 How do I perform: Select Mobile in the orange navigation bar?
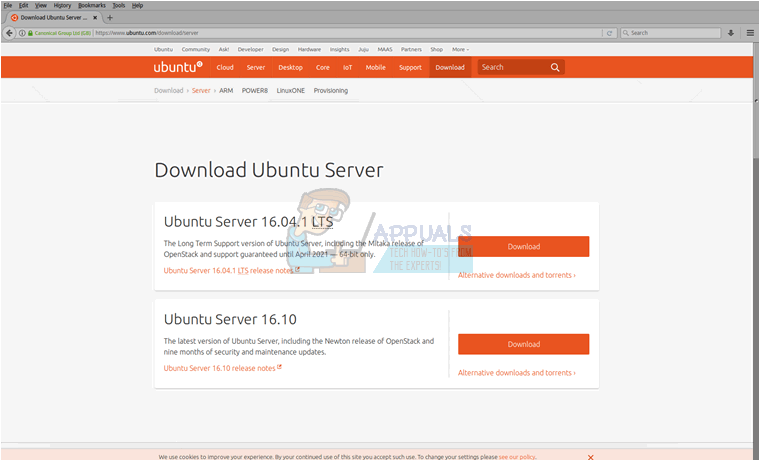pos(376,67)
